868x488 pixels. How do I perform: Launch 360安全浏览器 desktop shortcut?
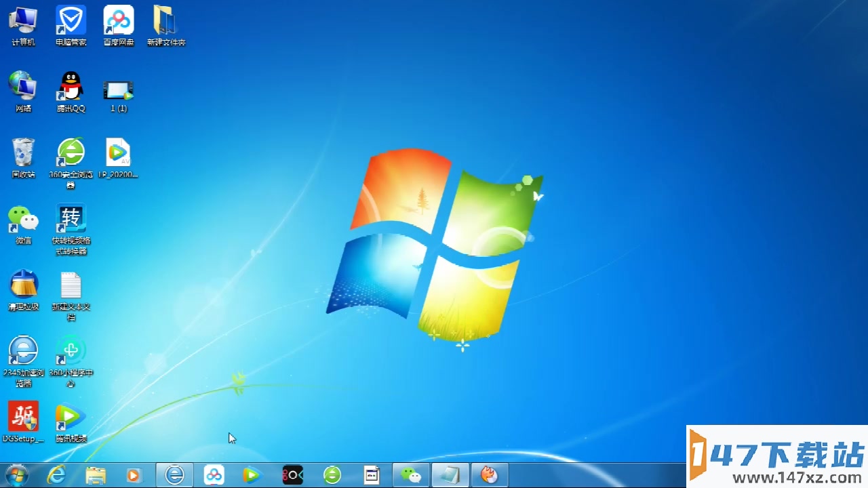click(71, 163)
